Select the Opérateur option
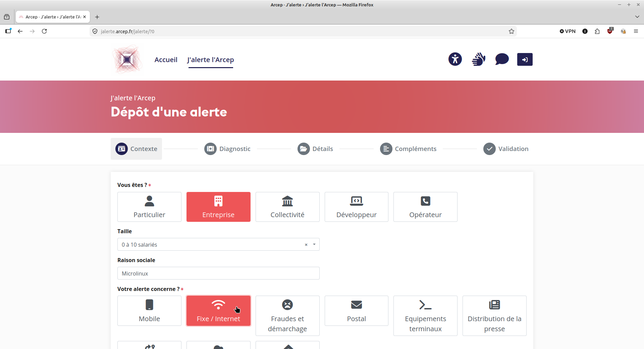 (425, 207)
